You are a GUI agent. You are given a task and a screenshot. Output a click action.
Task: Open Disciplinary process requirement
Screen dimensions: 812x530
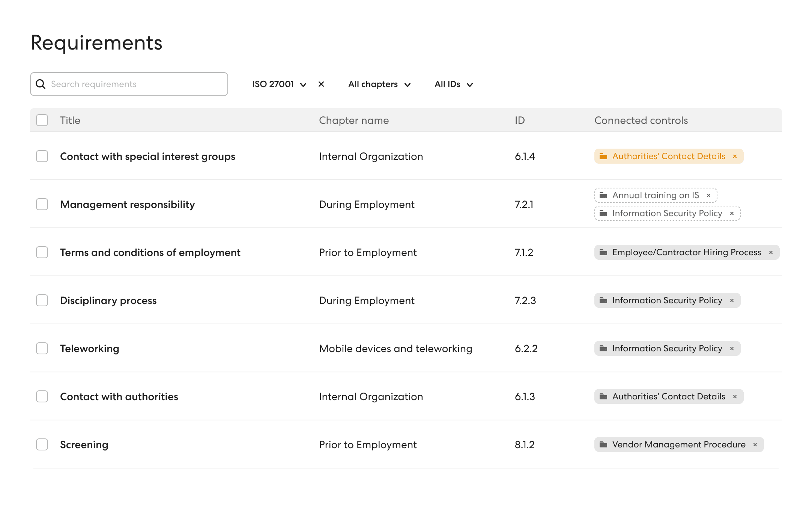coord(108,300)
